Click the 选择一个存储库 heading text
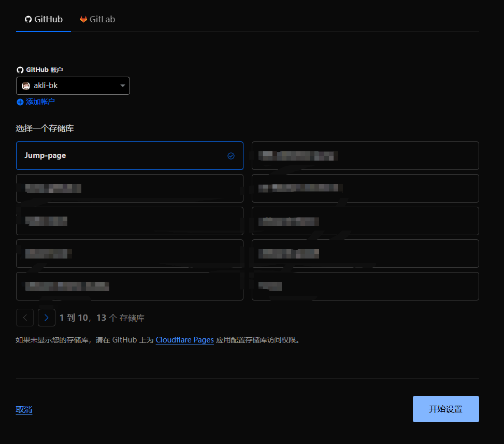This screenshot has width=504, height=444. 45,128
